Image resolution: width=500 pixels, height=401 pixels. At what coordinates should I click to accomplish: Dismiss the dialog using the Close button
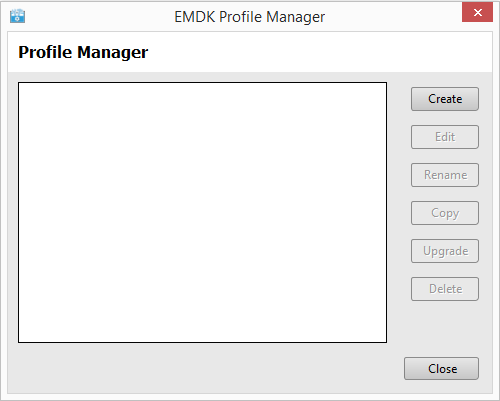coord(442,369)
